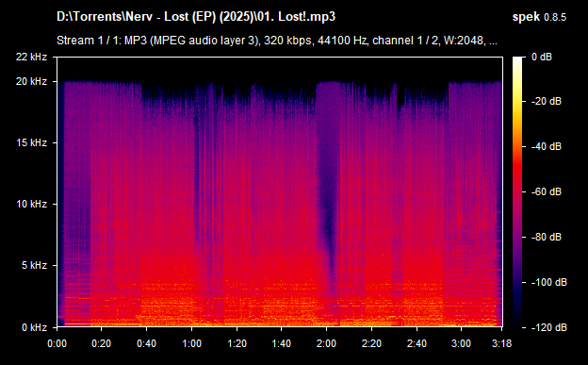Click the 2:00 time axis label
Screen dimensions: 588x365
click(x=326, y=343)
